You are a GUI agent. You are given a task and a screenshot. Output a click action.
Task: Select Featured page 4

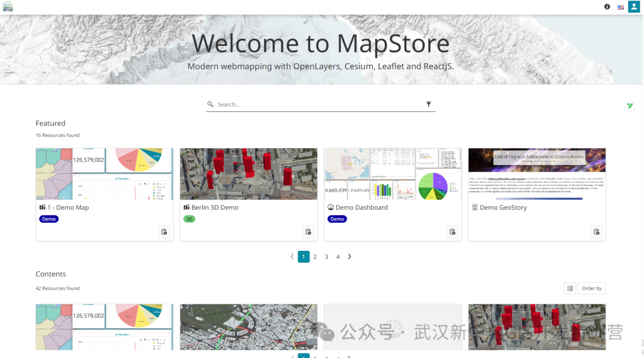tap(338, 257)
